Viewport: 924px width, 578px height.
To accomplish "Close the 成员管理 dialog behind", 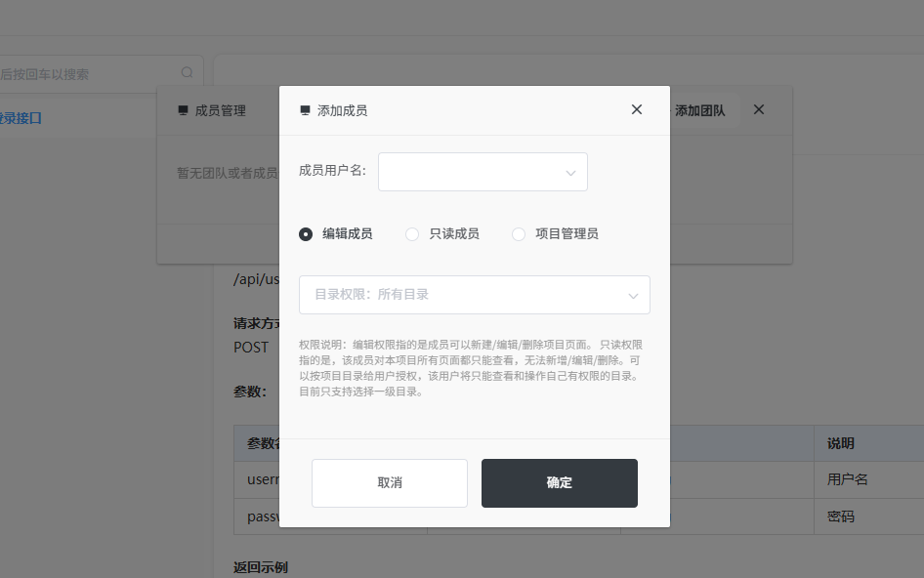I will tap(758, 109).
